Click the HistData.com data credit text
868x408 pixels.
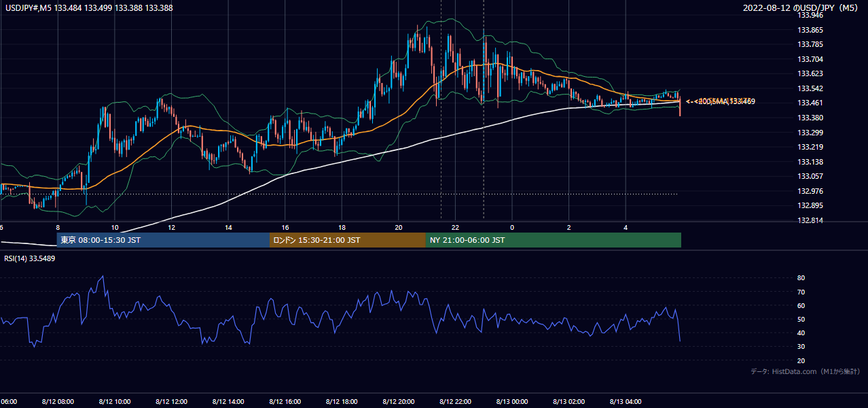point(806,371)
